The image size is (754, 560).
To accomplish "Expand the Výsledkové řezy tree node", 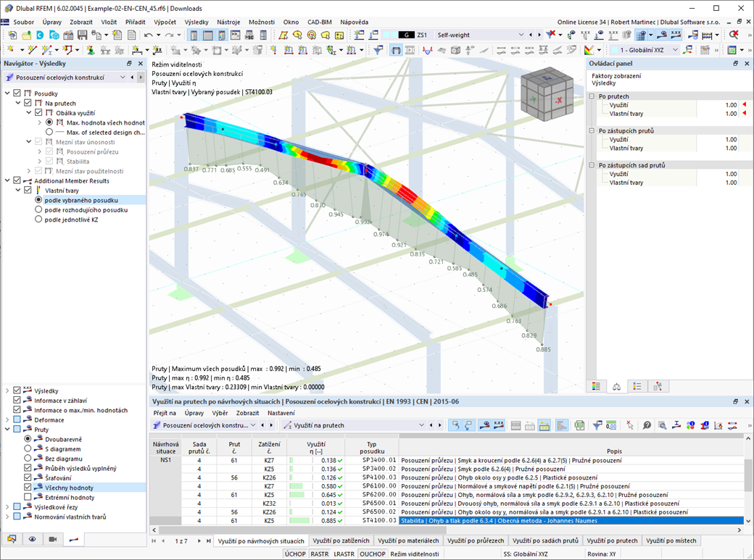I will [7, 506].
